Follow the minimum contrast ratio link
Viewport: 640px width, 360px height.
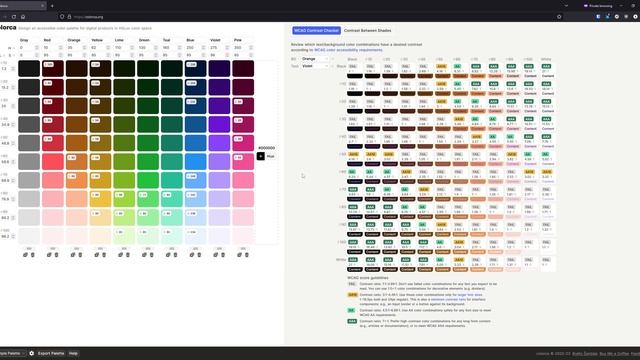pyautogui.click(x=448, y=299)
